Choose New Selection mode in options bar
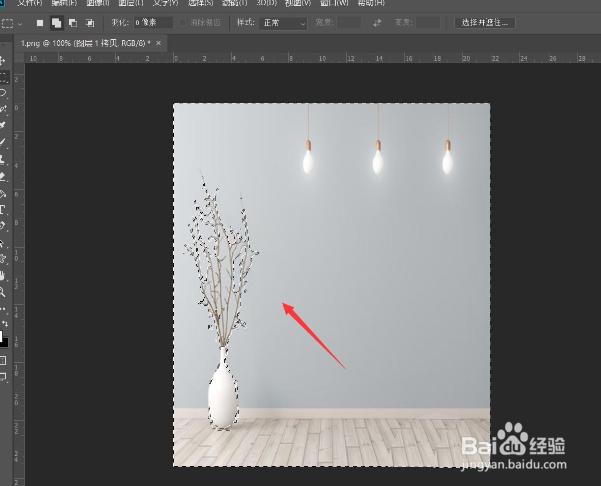Viewport: 601px width, 486px height. click(x=40, y=23)
